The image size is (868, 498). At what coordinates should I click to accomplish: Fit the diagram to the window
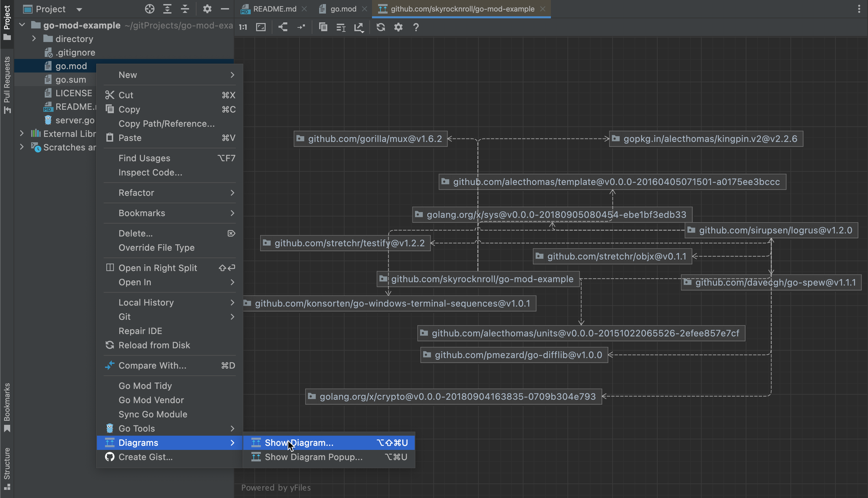coord(261,27)
